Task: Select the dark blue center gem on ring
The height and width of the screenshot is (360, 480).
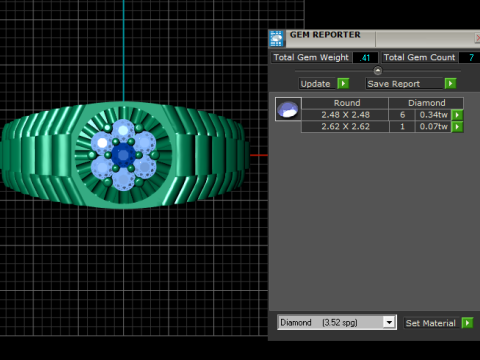Action: [x=123, y=155]
